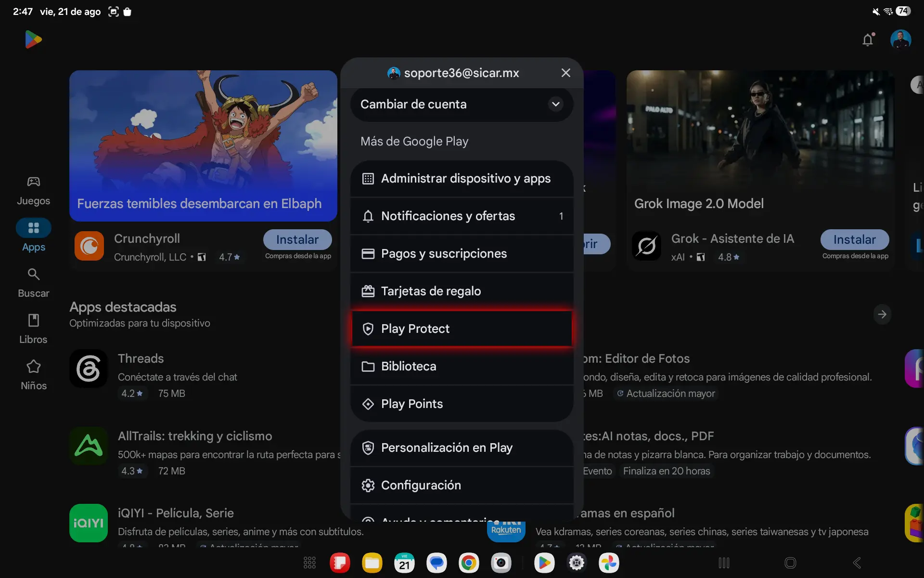Open the One Piece Elbaph banner
This screenshot has height=578, width=924.
pos(203,146)
